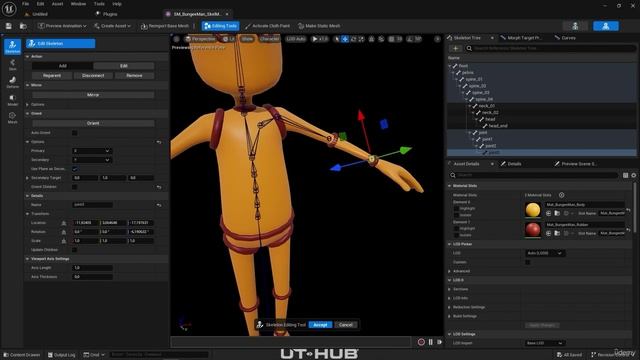Screen dimensions: 640x360
Task: Toggle surface snapping icon in viewport toolbar
Action: pos(381,39)
